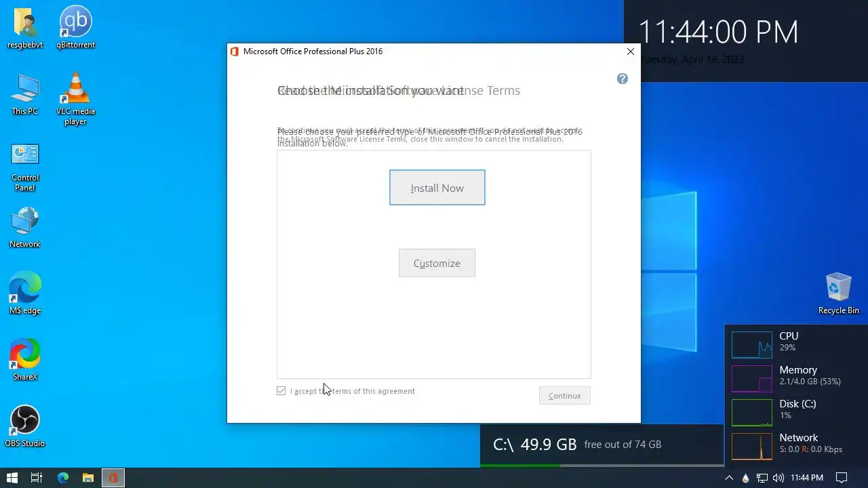This screenshot has width=868, height=488.
Task: Open the This PC desktop icon
Action: [x=25, y=95]
